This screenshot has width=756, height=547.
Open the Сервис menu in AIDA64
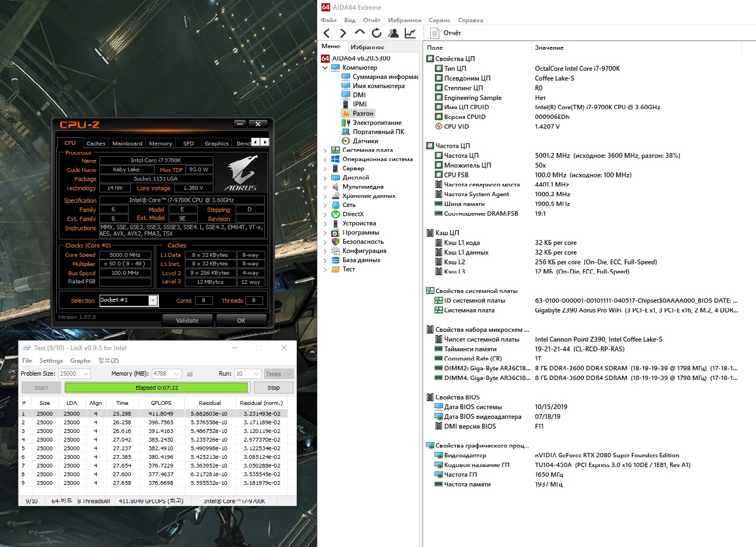[439, 21]
